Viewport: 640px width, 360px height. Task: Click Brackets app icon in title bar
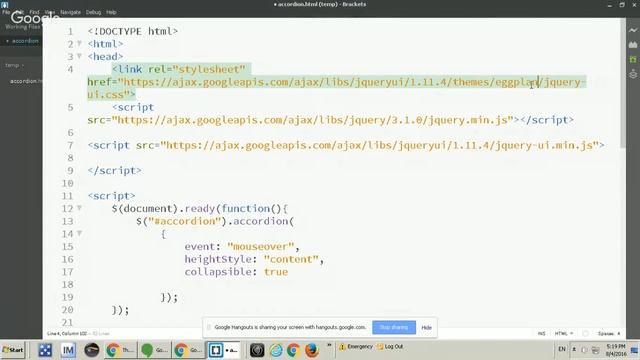click(x=4, y=4)
